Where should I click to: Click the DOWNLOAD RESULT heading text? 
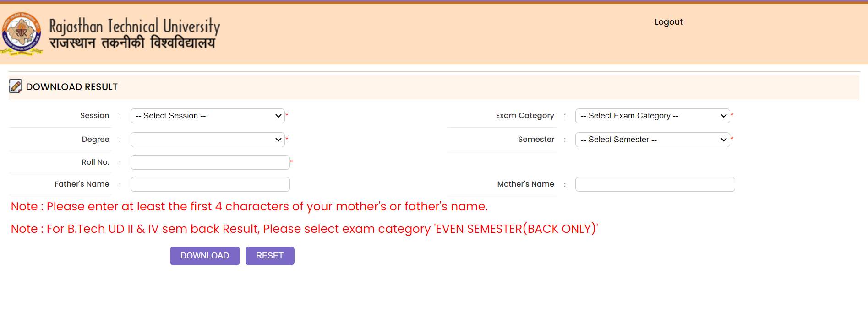click(72, 87)
